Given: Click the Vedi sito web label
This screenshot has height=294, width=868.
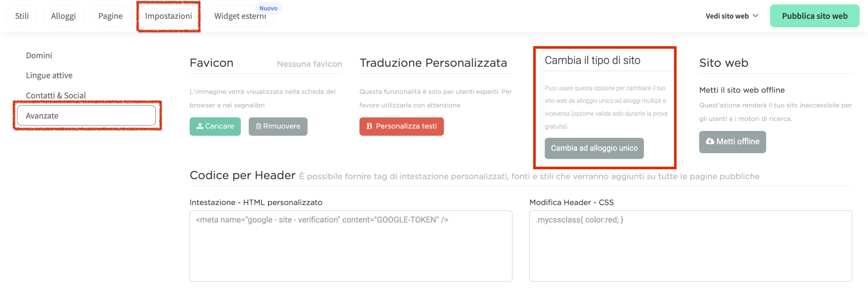Looking at the screenshot, I should 727,16.
